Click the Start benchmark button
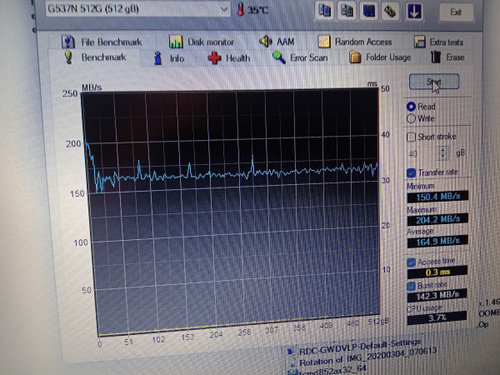The width and height of the screenshot is (500, 375). tap(434, 82)
